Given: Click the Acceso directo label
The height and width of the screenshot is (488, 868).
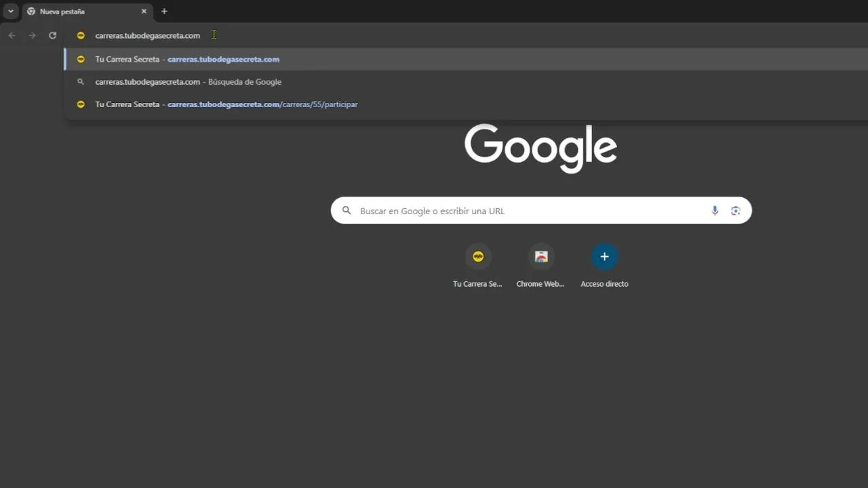Looking at the screenshot, I should [x=604, y=284].
